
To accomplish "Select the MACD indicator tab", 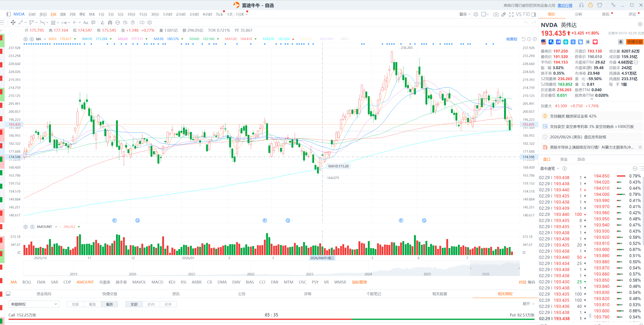I will [157, 282].
